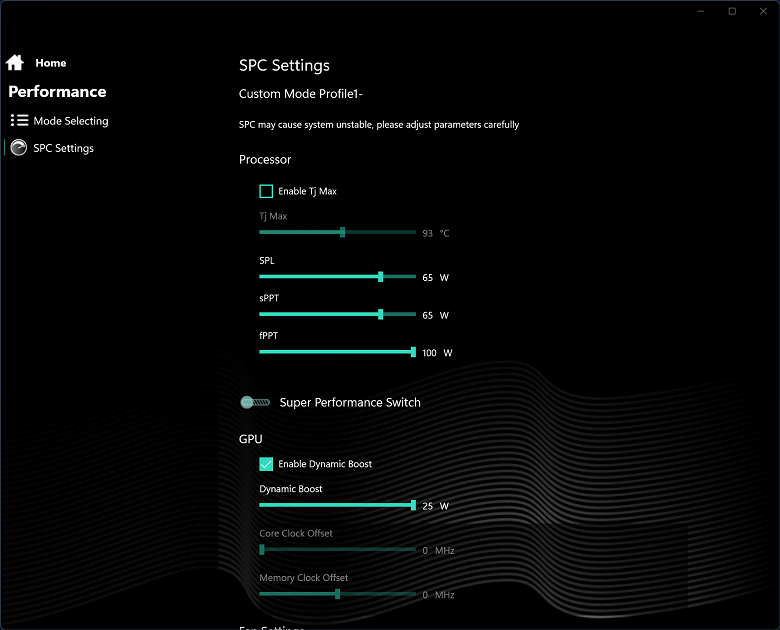The image size is (780, 630).
Task: Click the SPL power slider handle
Action: pyautogui.click(x=381, y=277)
